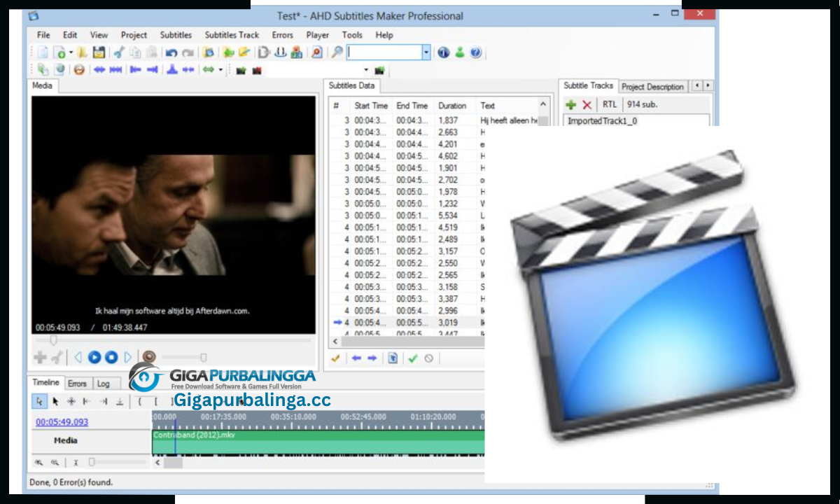This screenshot has height=504, width=840.
Task: Click the Save floppy disk icon
Action: pyautogui.click(x=99, y=52)
